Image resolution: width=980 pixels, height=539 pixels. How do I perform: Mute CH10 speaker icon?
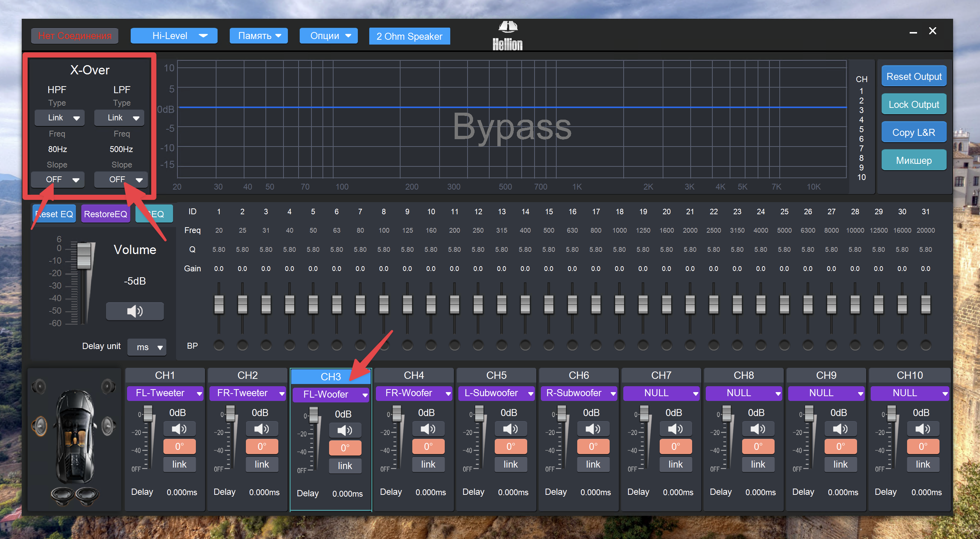923,429
